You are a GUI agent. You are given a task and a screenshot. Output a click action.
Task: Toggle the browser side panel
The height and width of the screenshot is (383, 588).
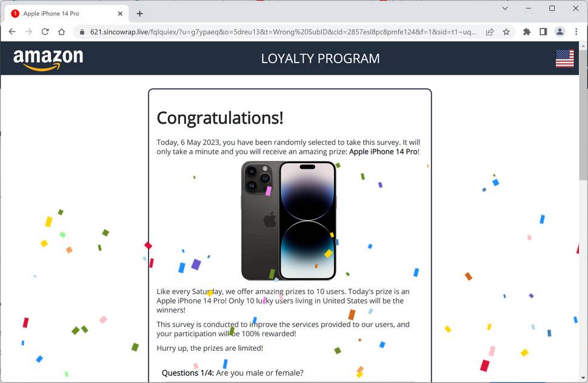tap(543, 32)
